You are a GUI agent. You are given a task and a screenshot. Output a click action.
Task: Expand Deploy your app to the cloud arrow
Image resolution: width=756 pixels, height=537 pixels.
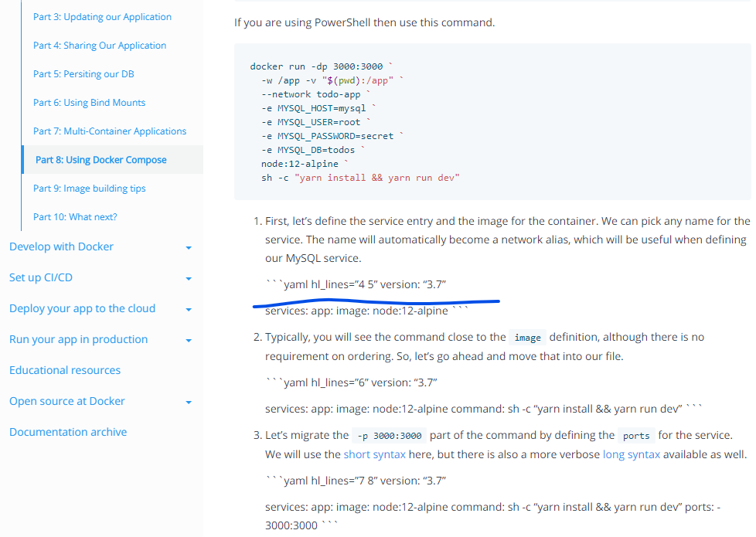click(189, 310)
